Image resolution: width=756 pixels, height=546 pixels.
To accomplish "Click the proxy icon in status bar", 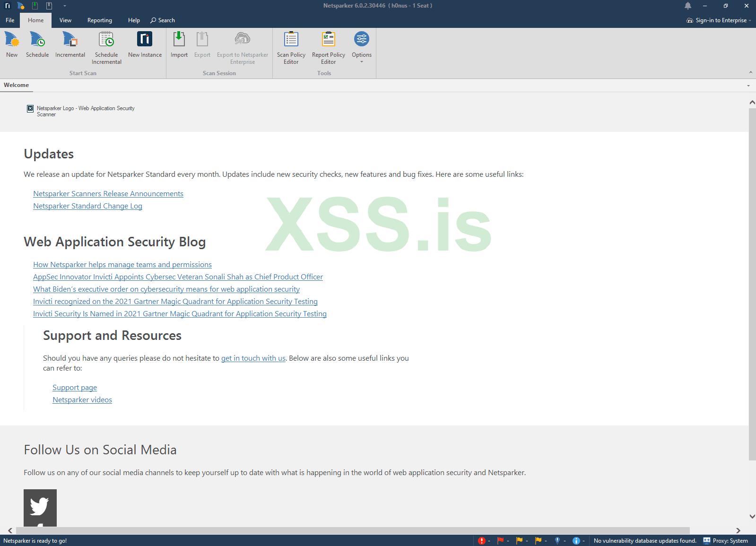I will point(707,540).
